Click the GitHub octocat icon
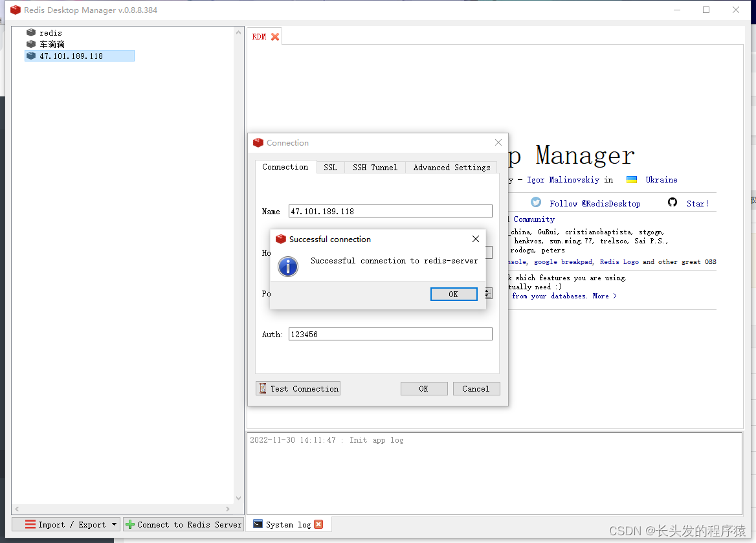The height and width of the screenshot is (543, 756). [x=672, y=203]
